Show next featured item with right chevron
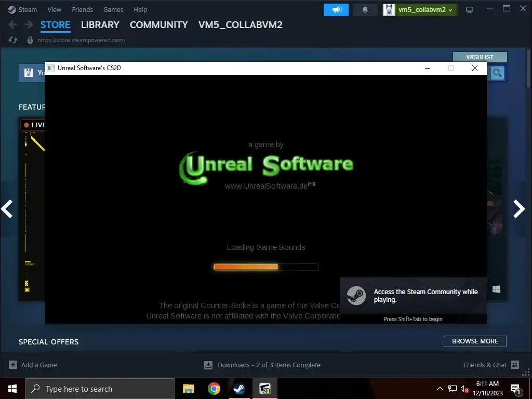532x399 pixels. 519,209
